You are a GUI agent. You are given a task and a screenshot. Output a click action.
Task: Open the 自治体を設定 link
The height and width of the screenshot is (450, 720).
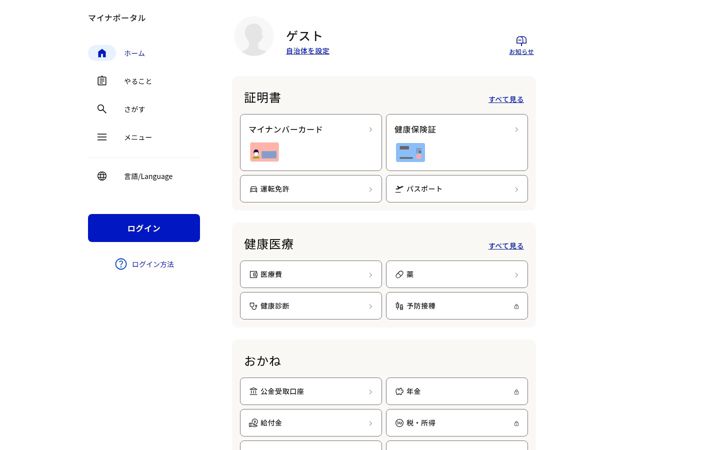[x=308, y=51]
